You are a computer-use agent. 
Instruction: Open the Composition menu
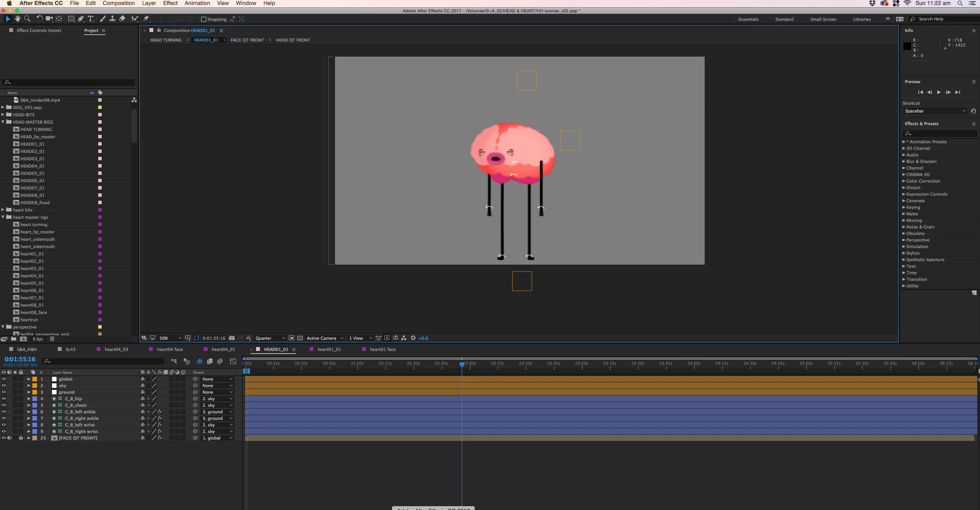pyautogui.click(x=119, y=3)
